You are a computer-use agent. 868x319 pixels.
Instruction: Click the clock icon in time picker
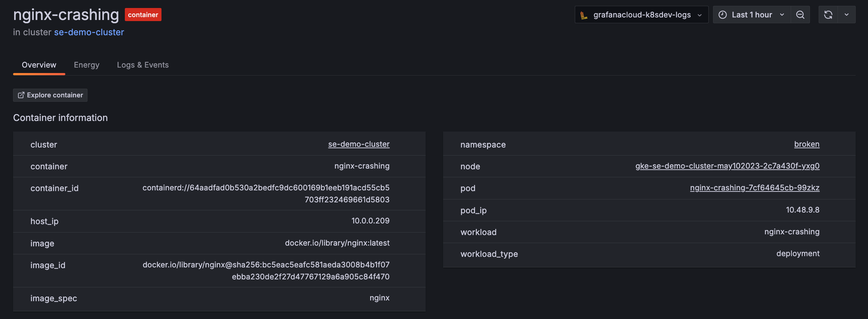[722, 15]
